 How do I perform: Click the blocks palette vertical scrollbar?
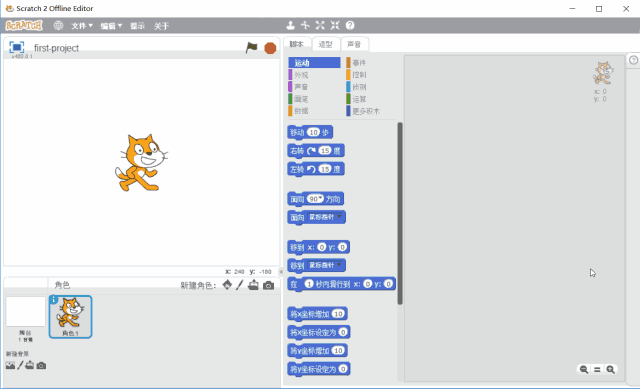point(400,213)
